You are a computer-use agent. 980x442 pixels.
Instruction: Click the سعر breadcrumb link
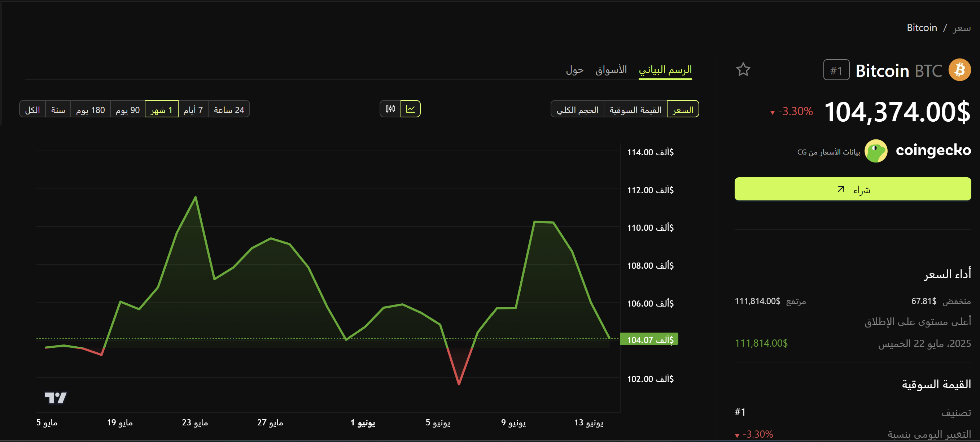(961, 28)
